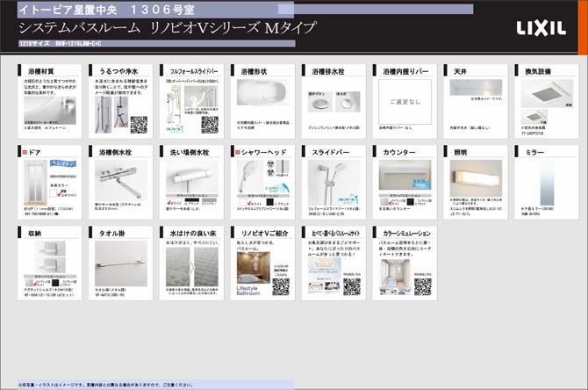Open the upper shelf photo in 収納
This screenshot has height=390, width=588.
click(50, 249)
